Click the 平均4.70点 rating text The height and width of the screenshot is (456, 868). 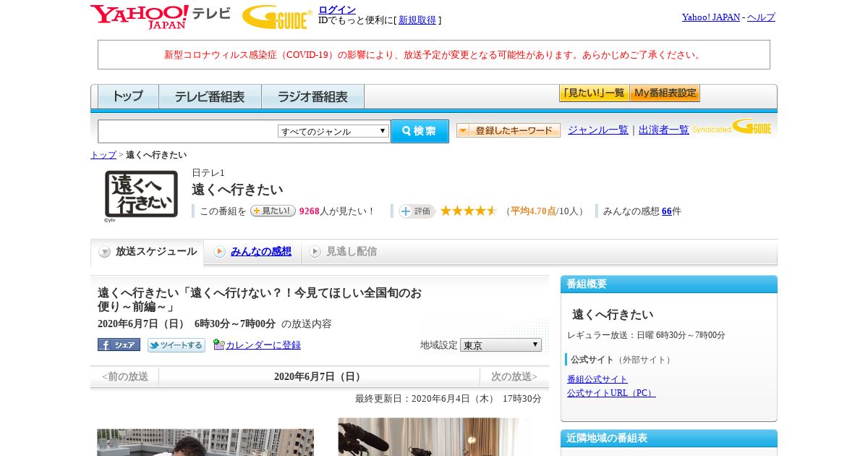[533, 211]
